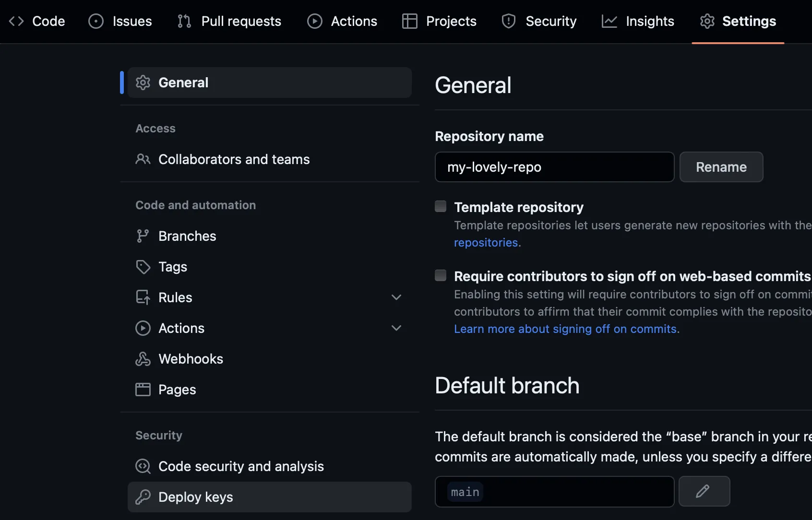Expand the Rules sidebar chevron
This screenshot has height=520, width=812.
[x=396, y=297]
